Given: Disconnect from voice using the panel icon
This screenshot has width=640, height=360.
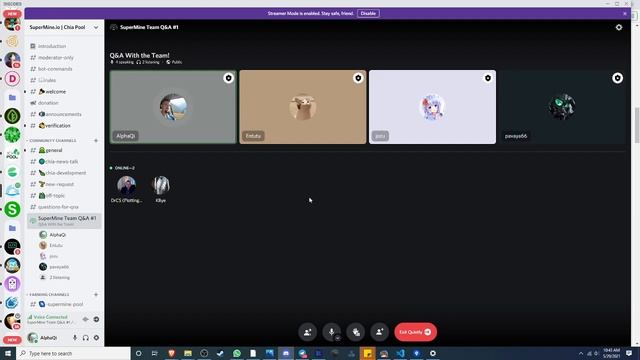Looking at the screenshot, I should click(x=96, y=319).
